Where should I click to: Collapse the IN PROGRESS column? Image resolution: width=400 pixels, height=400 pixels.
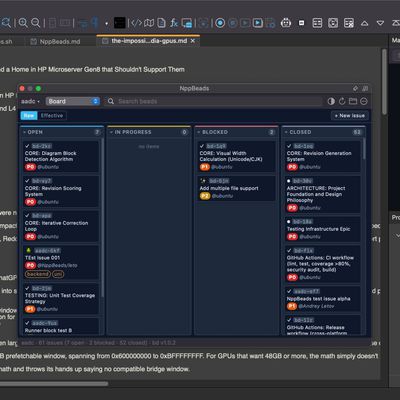pyautogui.click(x=111, y=132)
